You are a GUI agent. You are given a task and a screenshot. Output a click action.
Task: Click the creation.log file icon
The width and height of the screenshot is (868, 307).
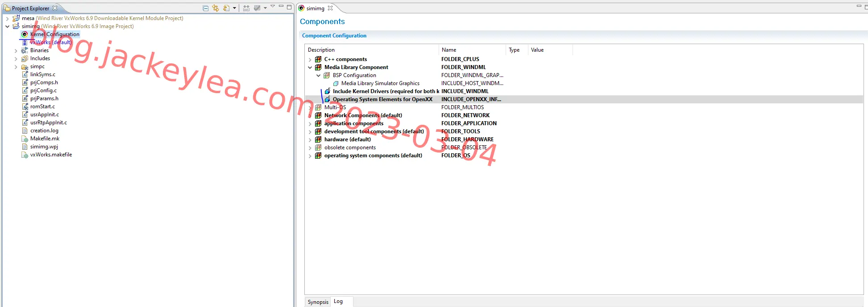tap(25, 131)
